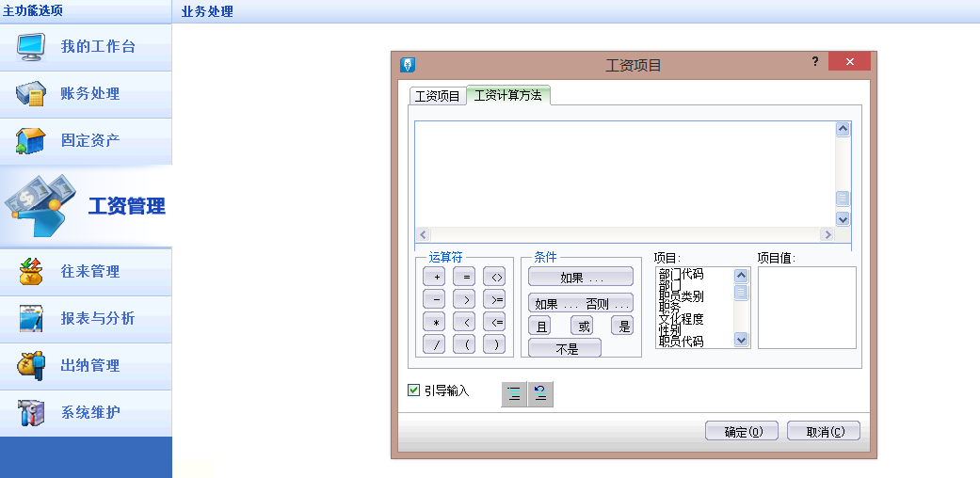Click the 如果 ... 否则 ... condition button
This screenshot has width=980, height=478.
(x=581, y=303)
